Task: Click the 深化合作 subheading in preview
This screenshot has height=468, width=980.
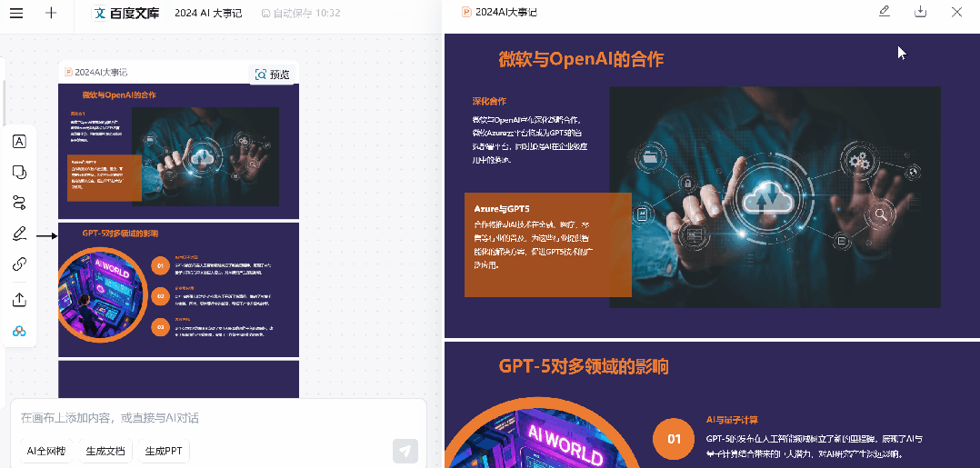Action: pos(489,101)
